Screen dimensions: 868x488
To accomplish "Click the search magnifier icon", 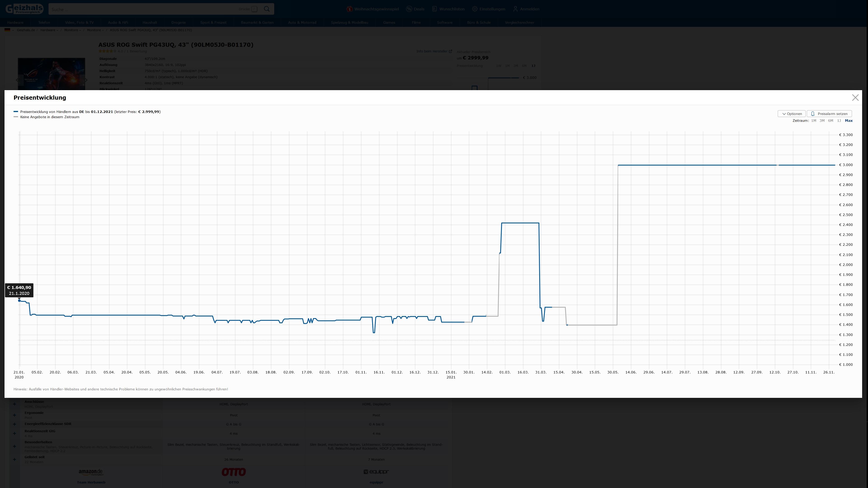I will tap(267, 9).
